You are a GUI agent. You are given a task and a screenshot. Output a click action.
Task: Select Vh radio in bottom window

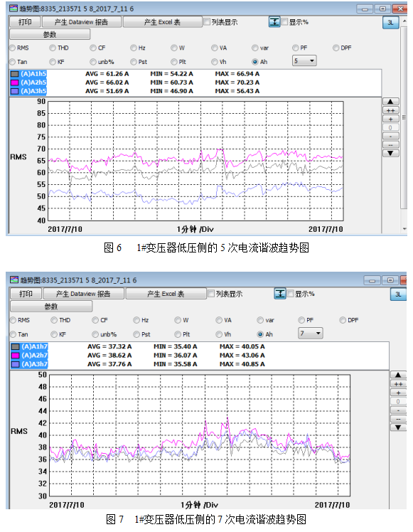coord(219,334)
